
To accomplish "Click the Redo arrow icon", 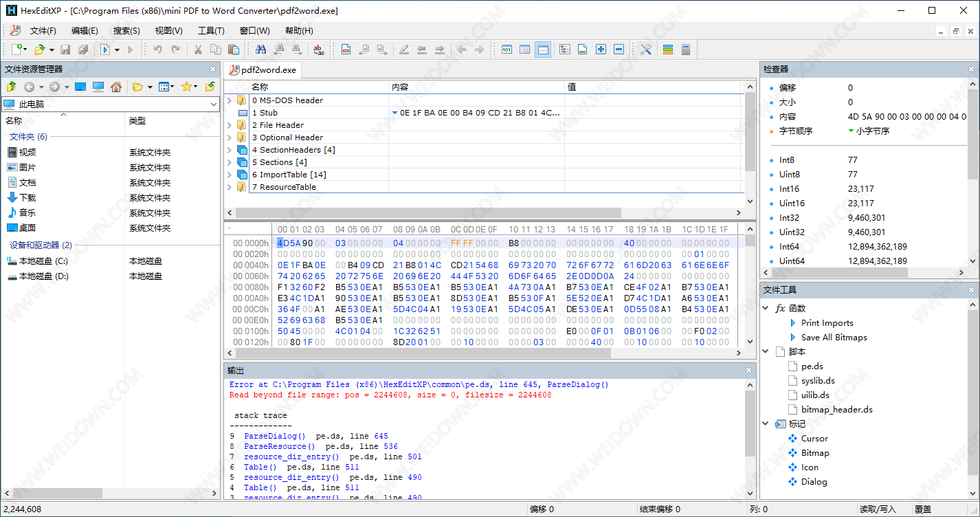I will click(176, 49).
